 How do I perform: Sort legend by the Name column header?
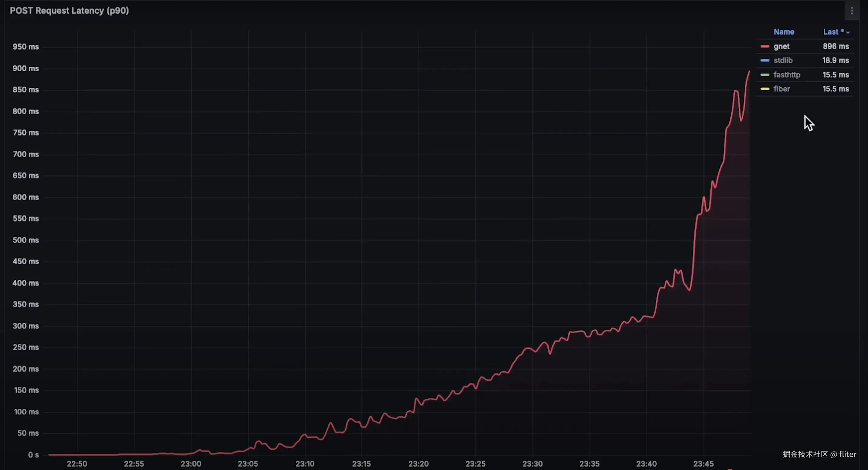(784, 32)
